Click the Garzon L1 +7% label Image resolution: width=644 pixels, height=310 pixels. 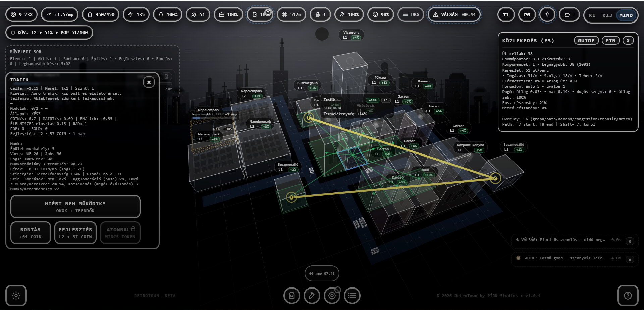(403, 99)
